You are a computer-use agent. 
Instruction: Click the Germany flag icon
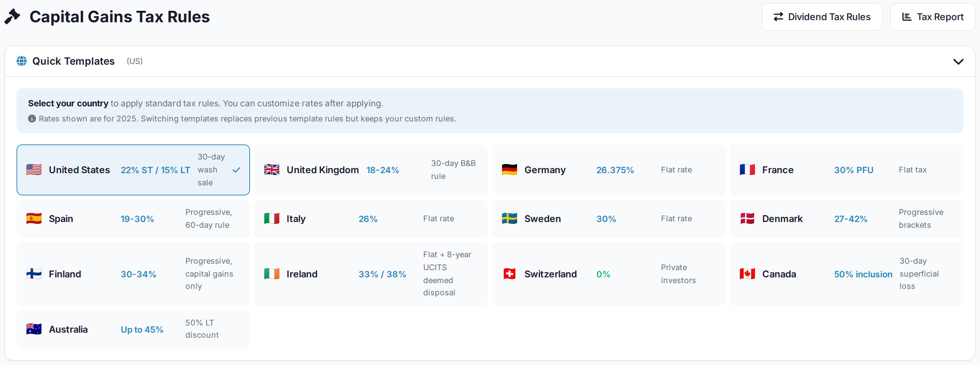point(509,170)
